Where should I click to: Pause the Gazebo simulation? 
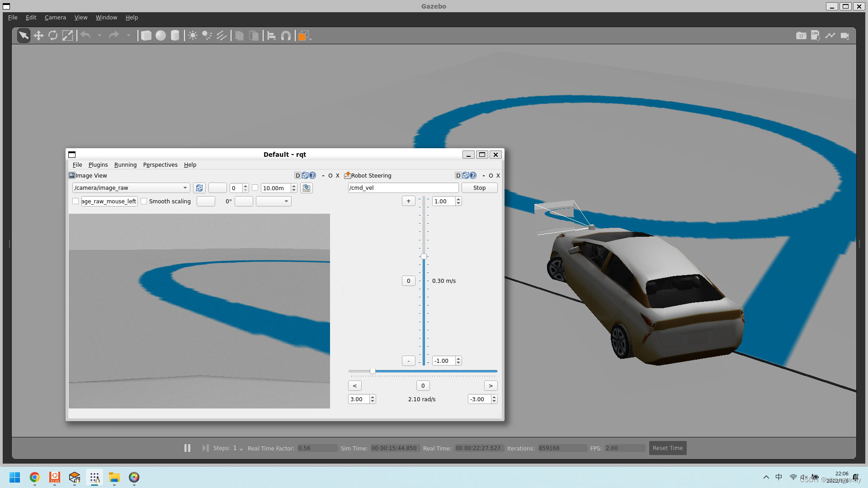tap(187, 448)
